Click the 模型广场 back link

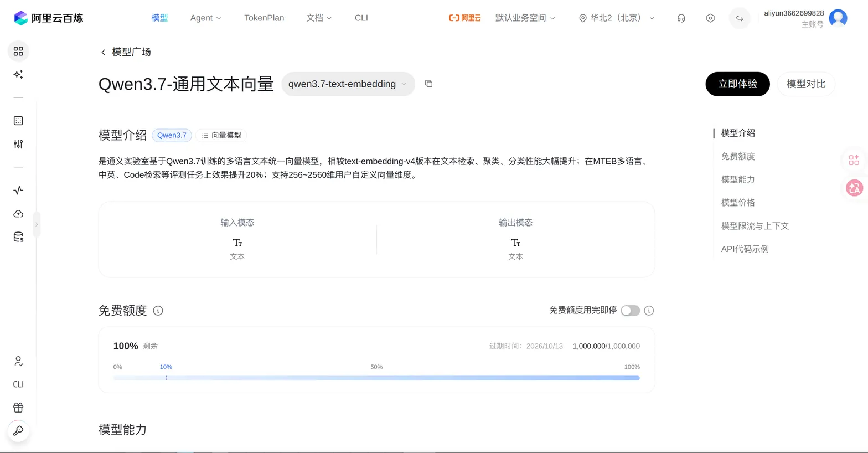[131, 52]
